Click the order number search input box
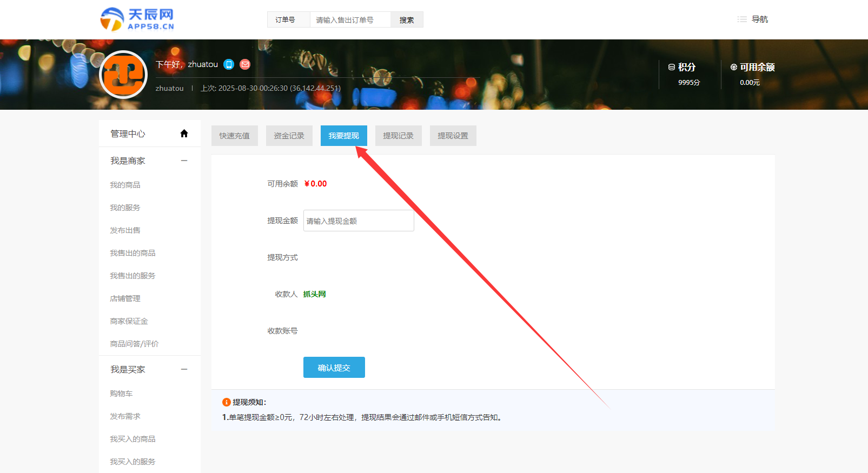Viewport: 868px width, 473px height. [x=350, y=20]
